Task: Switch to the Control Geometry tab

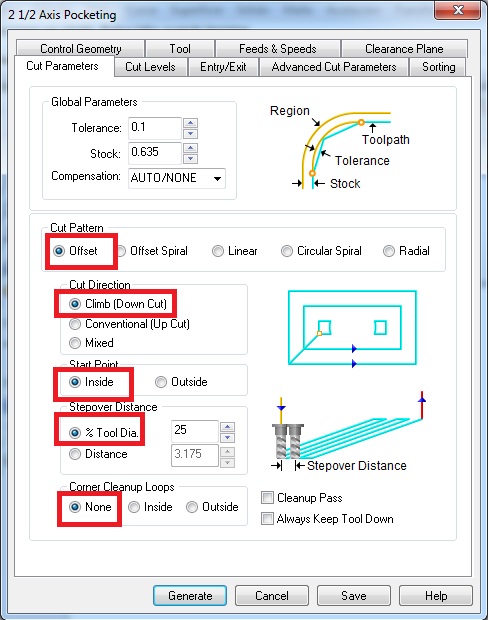Action: 80,49
